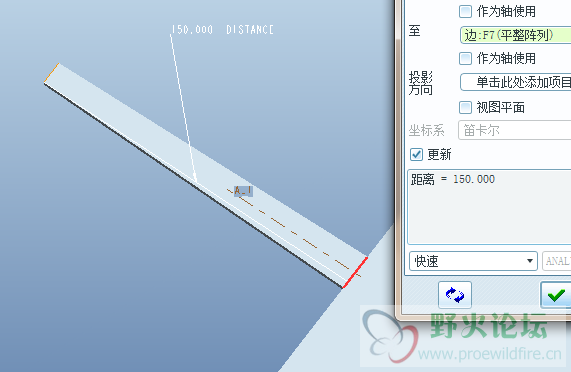
Task: Click the 单击此处添加项目 projection direction field
Action: click(515, 82)
